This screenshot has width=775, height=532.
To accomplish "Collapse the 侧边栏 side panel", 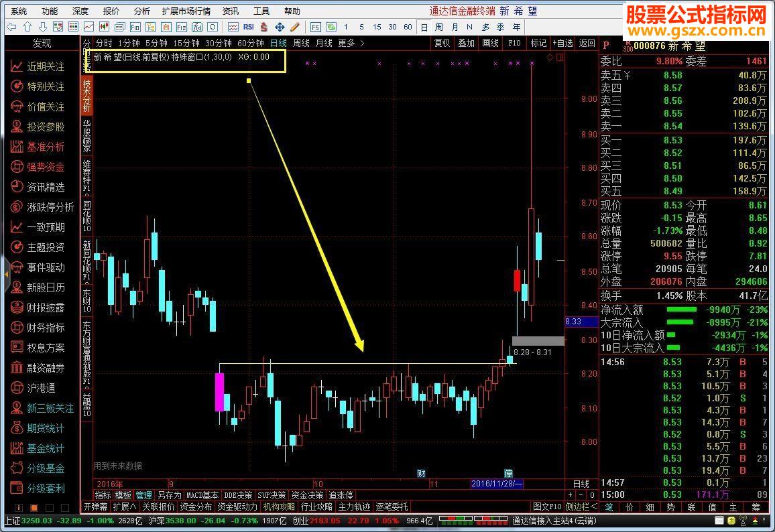I will (581, 507).
